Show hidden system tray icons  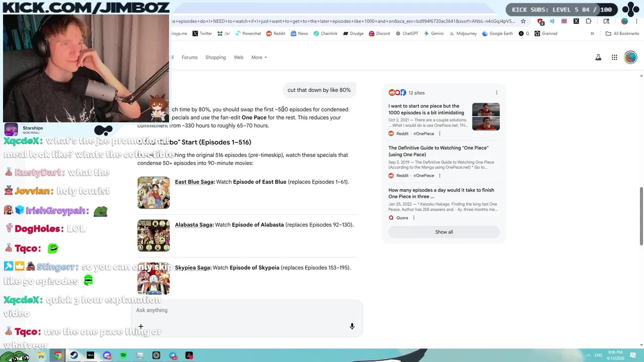[x=589, y=355]
